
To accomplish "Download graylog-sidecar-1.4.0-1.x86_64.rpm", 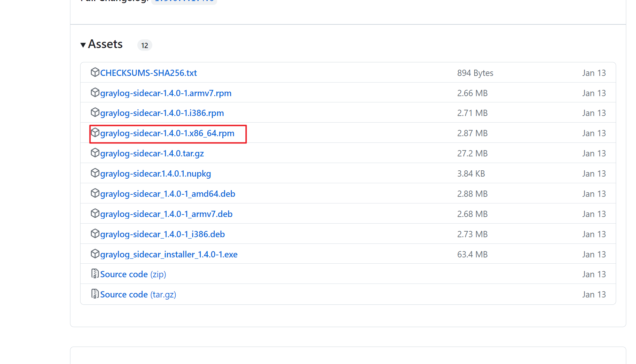I will coord(167,133).
